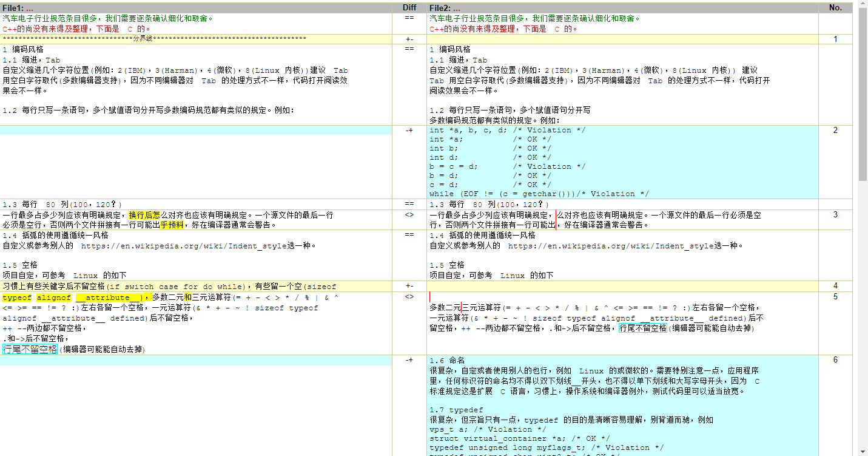Click the yellow highlighted 换行后怎 text
The width and height of the screenshot is (868, 456).
point(144,215)
